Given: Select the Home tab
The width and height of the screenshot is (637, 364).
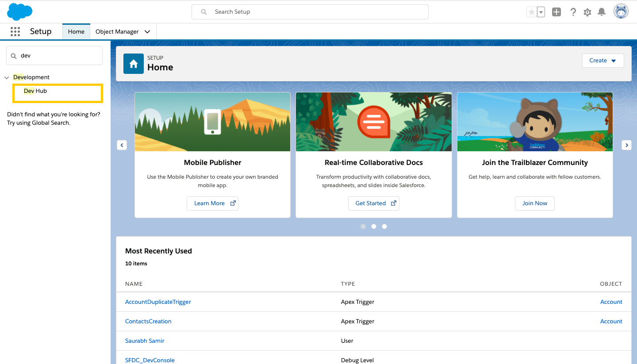Looking at the screenshot, I should coord(76,31).
